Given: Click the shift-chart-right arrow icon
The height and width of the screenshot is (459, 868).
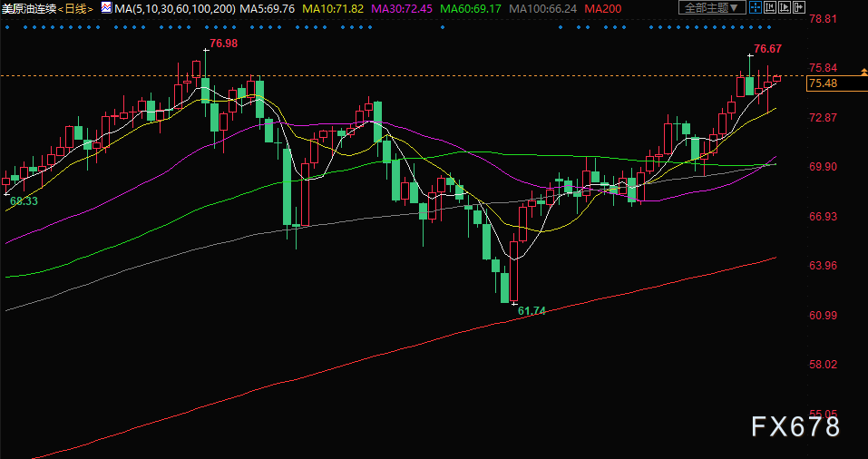Looking at the screenshot, I should tap(797, 8).
